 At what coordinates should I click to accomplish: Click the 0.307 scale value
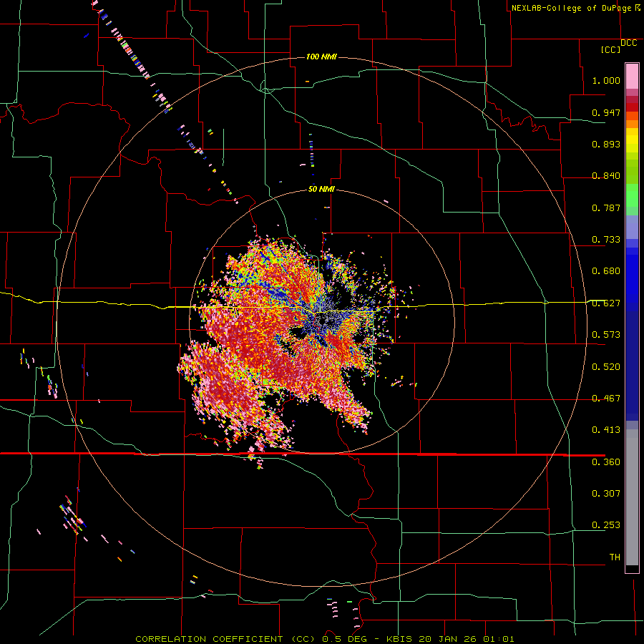point(606,494)
